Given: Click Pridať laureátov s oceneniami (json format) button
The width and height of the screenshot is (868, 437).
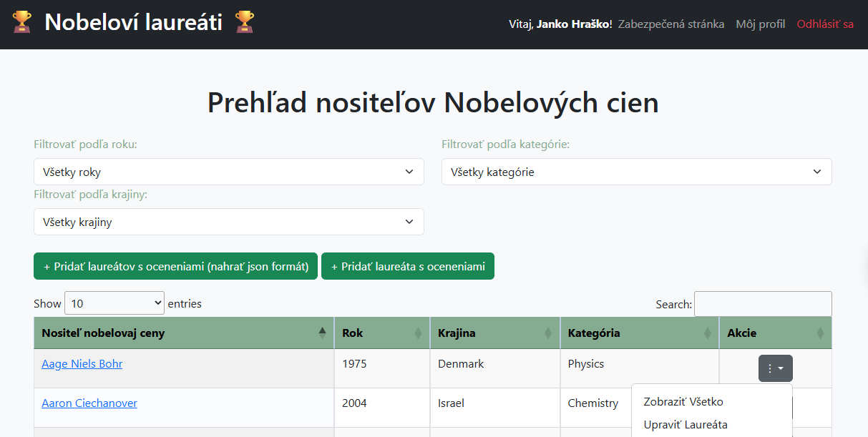Looking at the screenshot, I should tap(175, 265).
